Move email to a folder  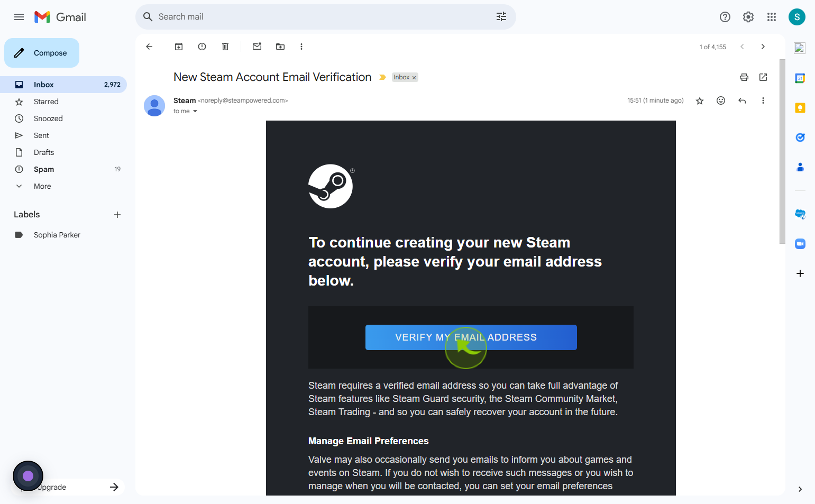[280, 47]
